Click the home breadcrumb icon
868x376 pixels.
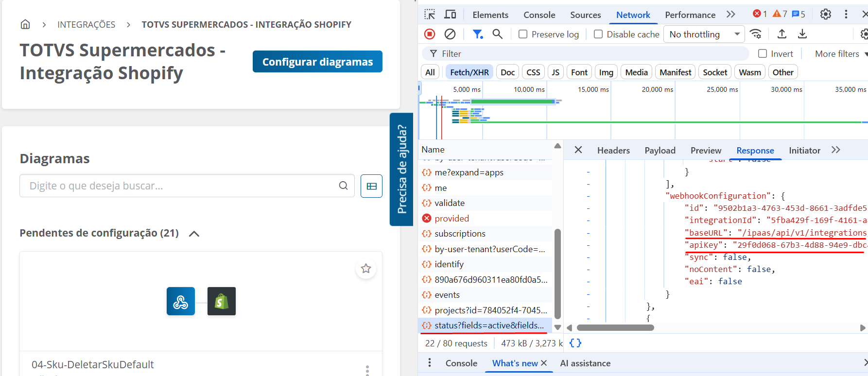(25, 24)
